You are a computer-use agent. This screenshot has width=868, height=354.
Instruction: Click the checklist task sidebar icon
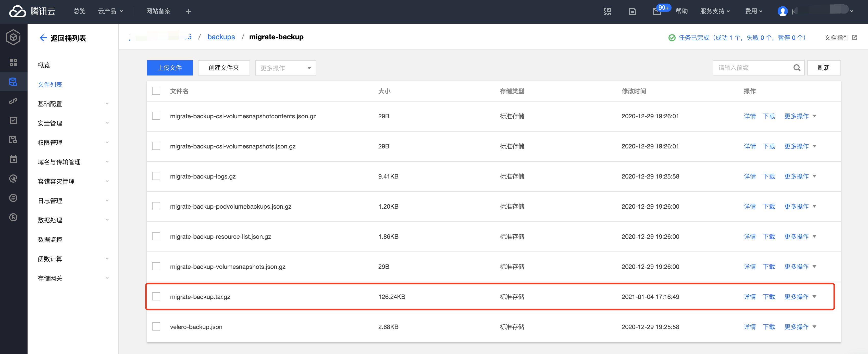[x=13, y=120]
